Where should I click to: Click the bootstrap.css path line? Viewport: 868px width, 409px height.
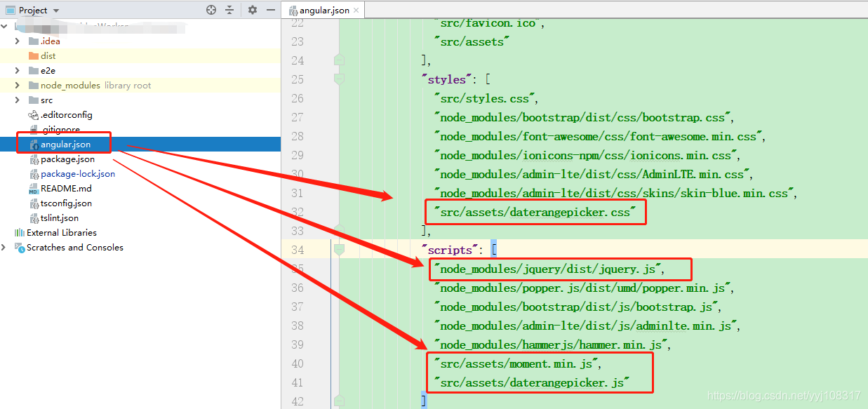click(x=584, y=117)
